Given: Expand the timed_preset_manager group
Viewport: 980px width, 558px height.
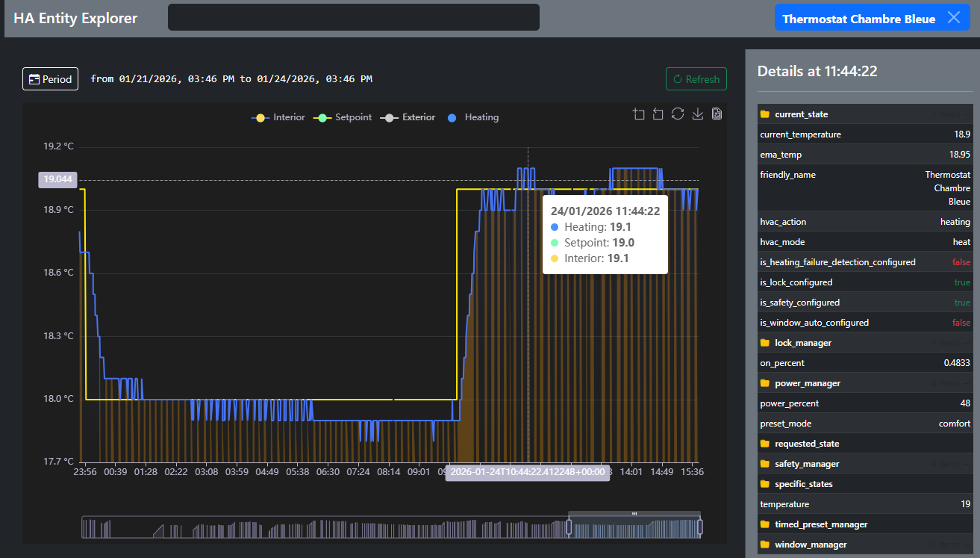Looking at the screenshot, I should (821, 524).
